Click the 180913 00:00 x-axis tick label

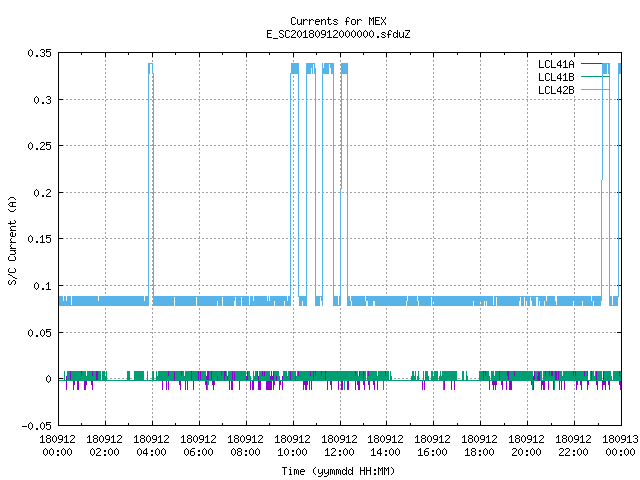[x=620, y=446]
